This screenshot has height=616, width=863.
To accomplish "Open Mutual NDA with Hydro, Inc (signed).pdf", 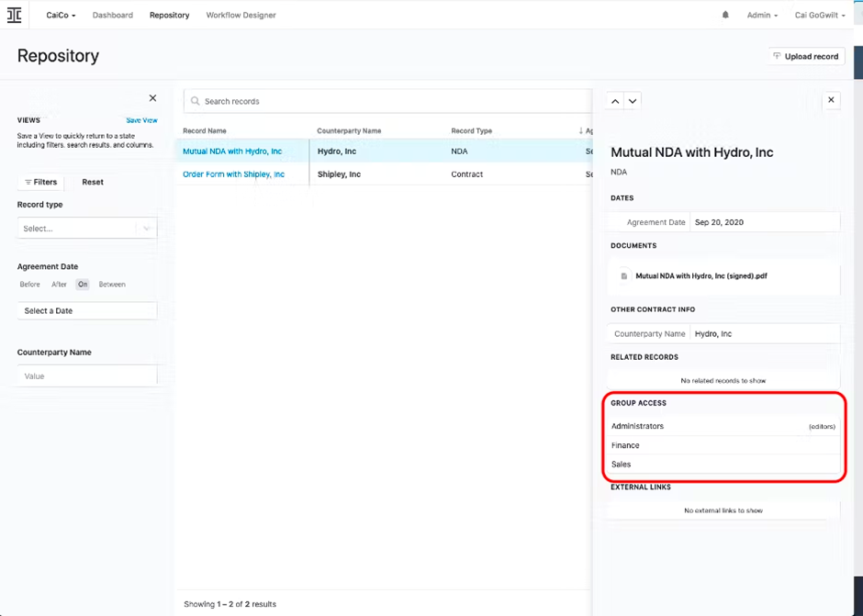I will [x=701, y=276].
